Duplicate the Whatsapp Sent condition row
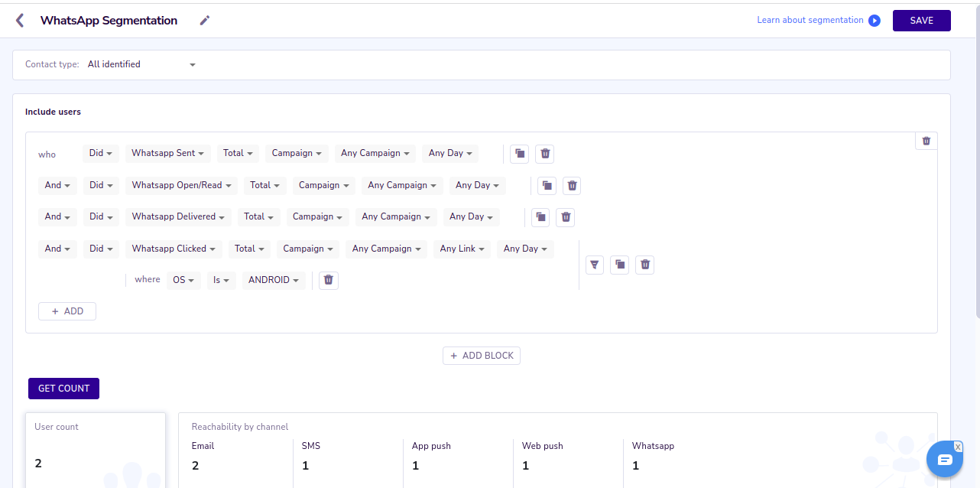This screenshot has width=980, height=488. click(x=520, y=154)
